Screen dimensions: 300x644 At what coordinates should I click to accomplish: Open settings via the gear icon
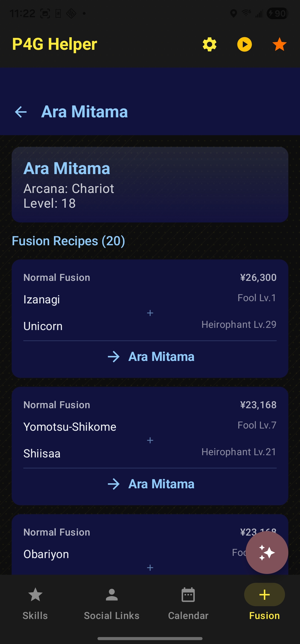pyautogui.click(x=209, y=44)
